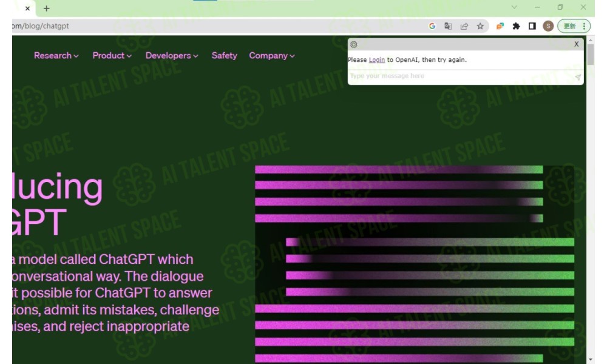Viewport: 607px width, 364px height.
Task: Click the translate page icon
Action: click(448, 26)
